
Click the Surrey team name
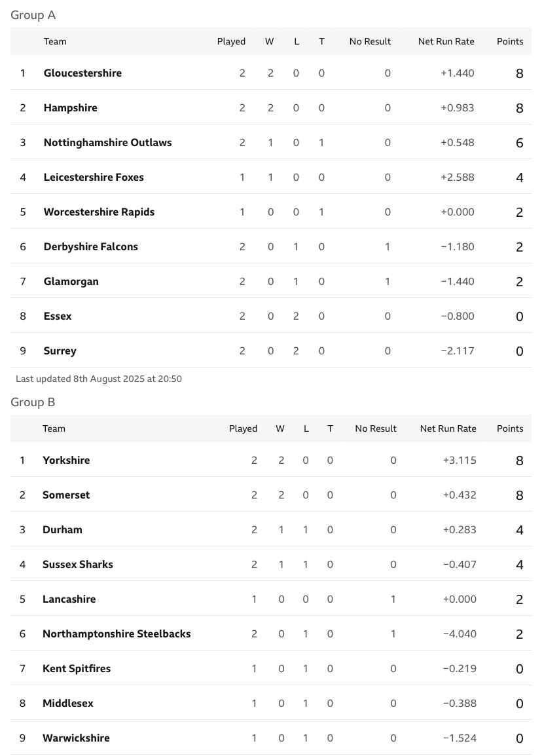click(60, 350)
